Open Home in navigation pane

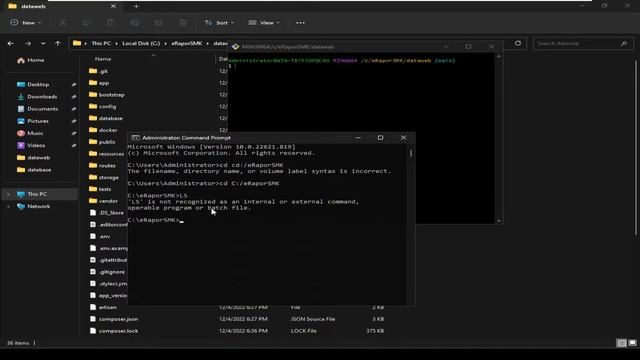coord(31,60)
